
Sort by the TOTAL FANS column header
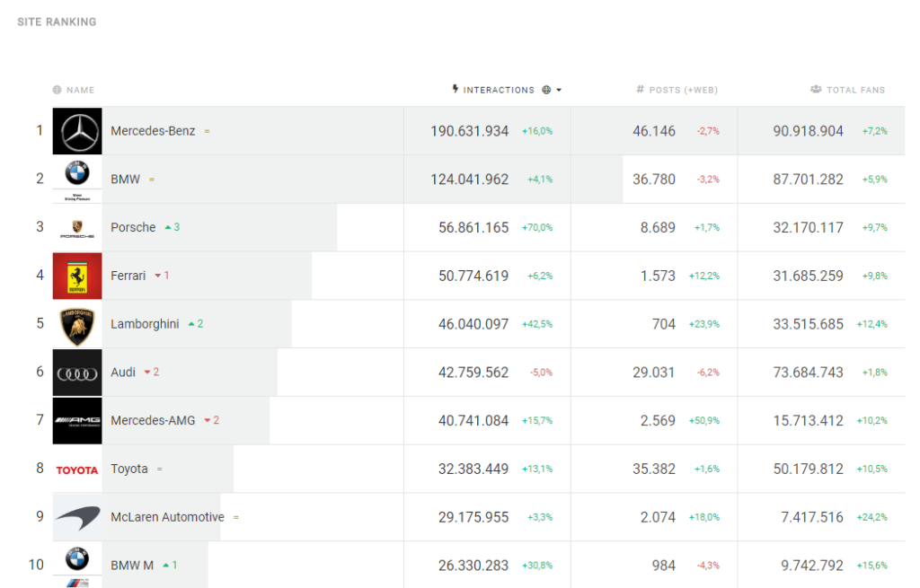855,90
